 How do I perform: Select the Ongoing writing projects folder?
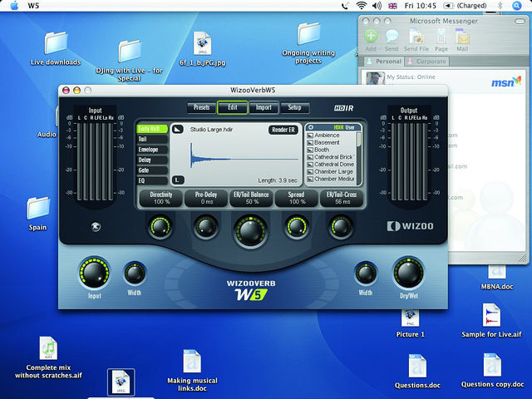pos(308,33)
